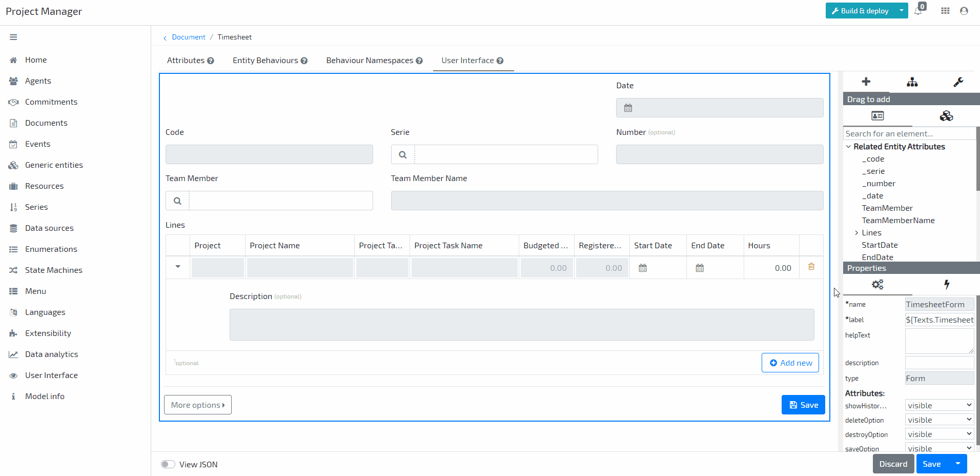Open Build & deploy dropdown arrow

tap(901, 11)
